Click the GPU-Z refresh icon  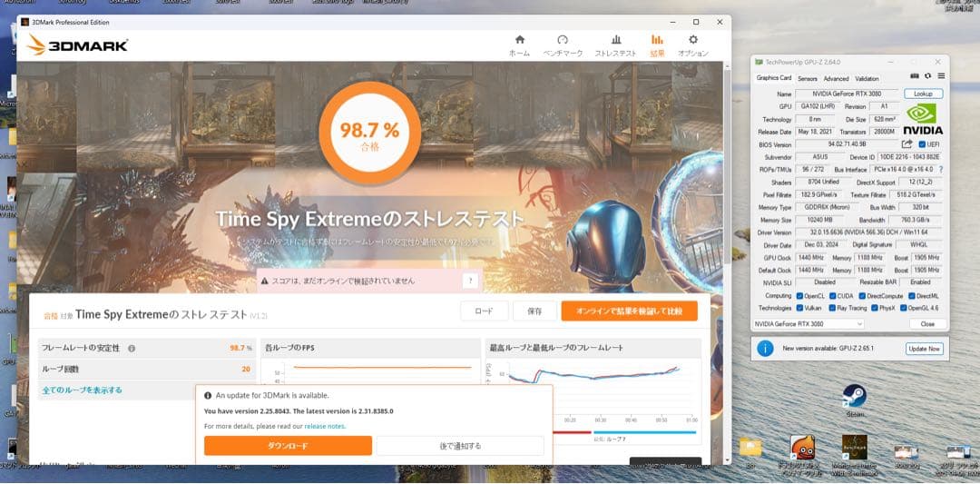point(927,76)
